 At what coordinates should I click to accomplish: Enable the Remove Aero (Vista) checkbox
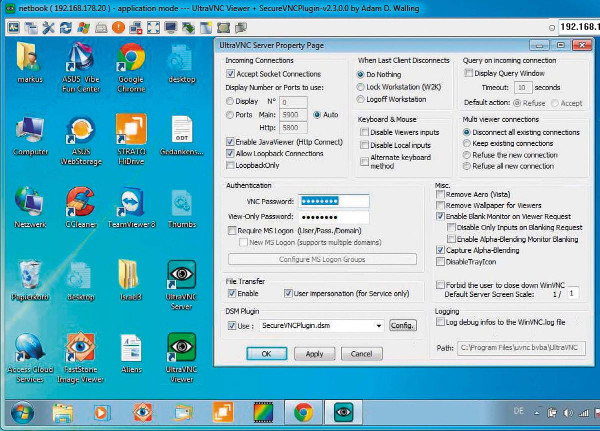pyautogui.click(x=441, y=194)
